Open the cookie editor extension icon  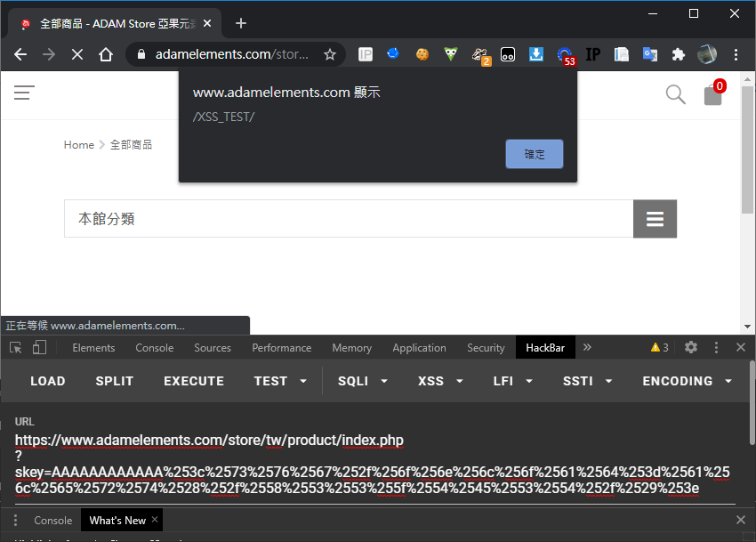tap(422, 54)
